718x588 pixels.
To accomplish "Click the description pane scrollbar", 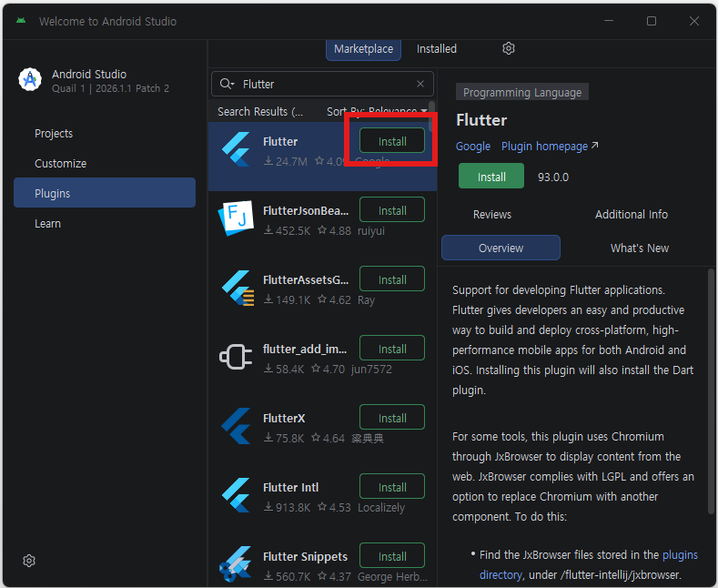I will coord(711,391).
